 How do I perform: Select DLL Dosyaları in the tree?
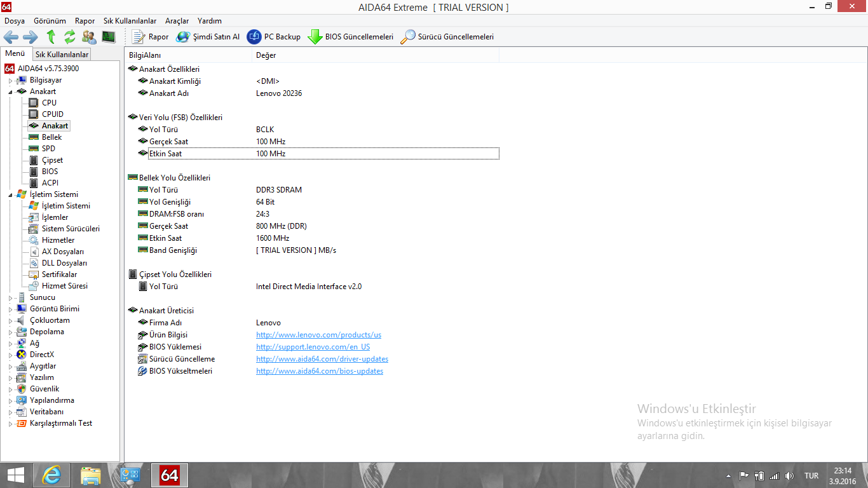coord(64,263)
